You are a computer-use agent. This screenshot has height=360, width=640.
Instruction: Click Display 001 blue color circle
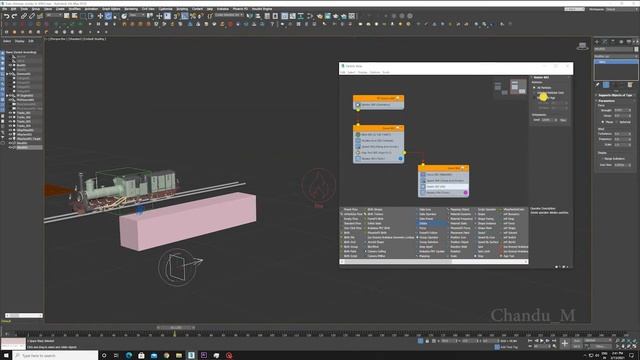pyautogui.click(x=400, y=158)
